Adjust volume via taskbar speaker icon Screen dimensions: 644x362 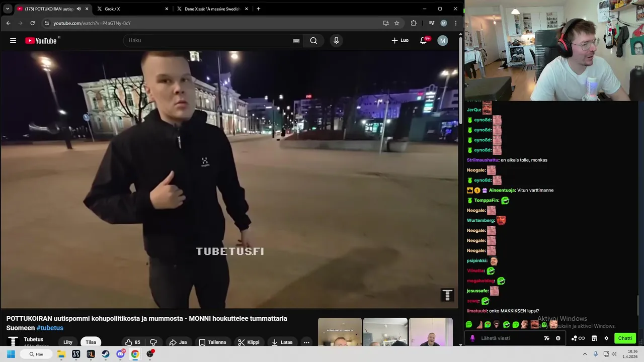614,354
